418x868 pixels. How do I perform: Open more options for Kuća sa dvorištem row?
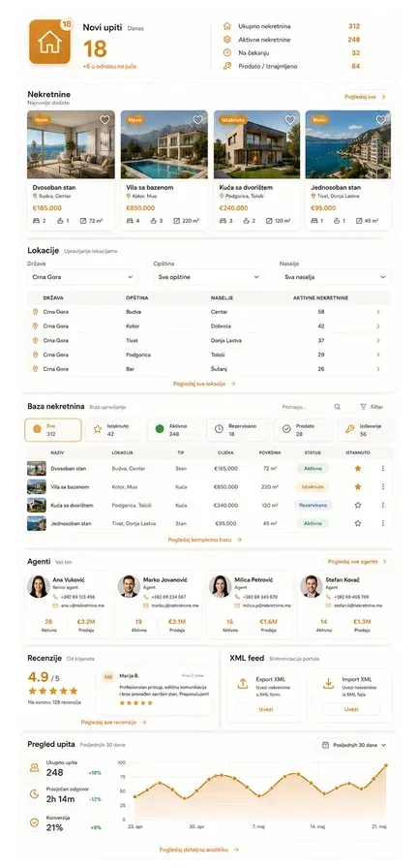coord(382,505)
